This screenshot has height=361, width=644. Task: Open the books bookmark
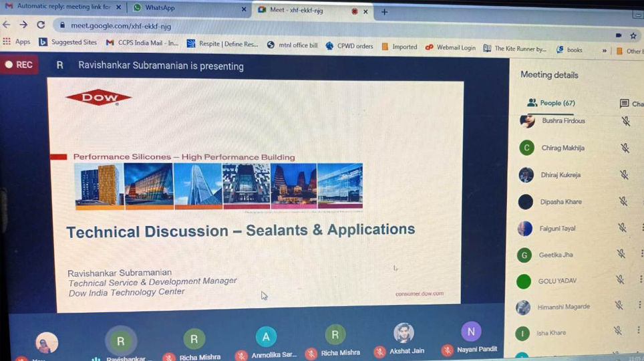click(569, 49)
